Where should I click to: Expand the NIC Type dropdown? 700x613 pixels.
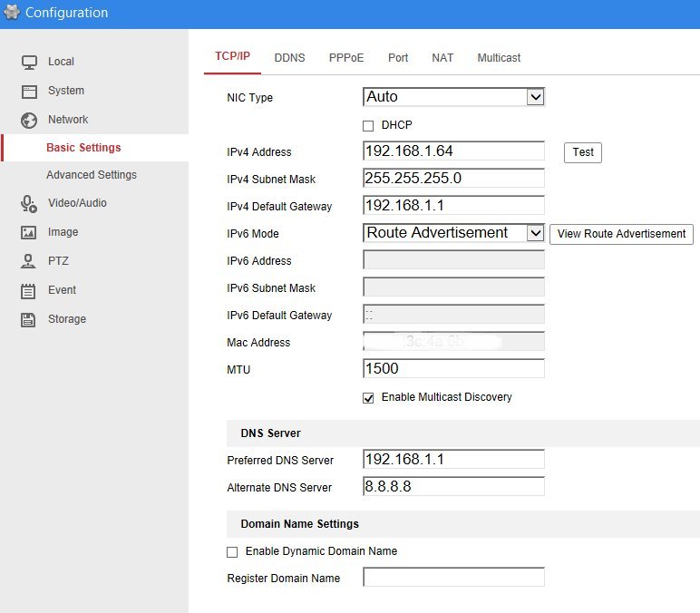pos(453,97)
